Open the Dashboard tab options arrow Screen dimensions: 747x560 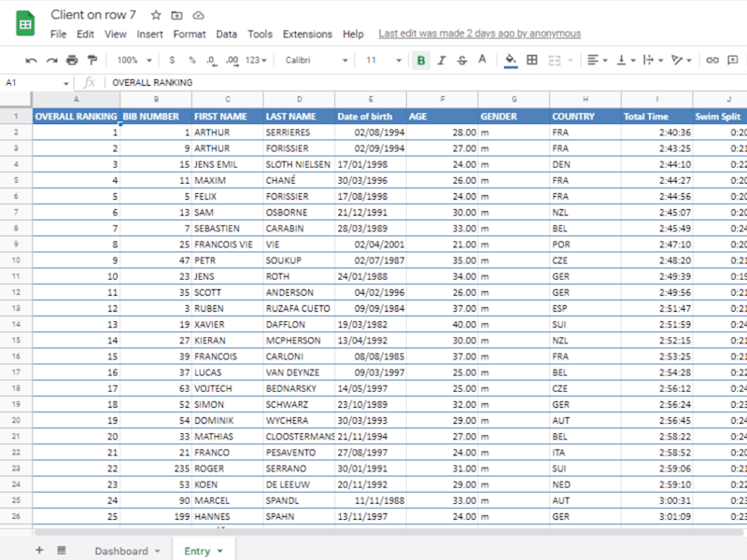click(158, 552)
